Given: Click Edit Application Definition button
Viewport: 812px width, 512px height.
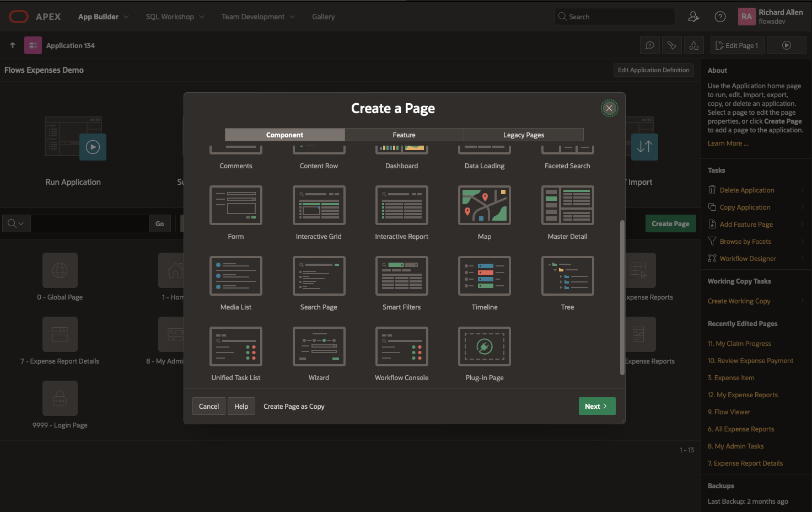Looking at the screenshot, I should pyautogui.click(x=653, y=70).
